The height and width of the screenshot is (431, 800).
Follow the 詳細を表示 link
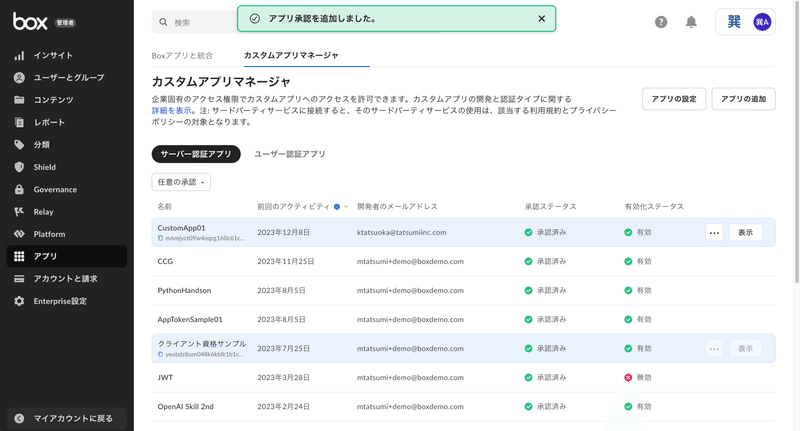pos(171,110)
